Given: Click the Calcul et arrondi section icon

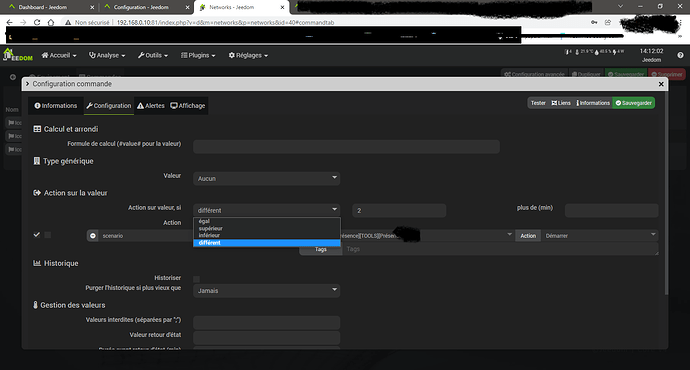Looking at the screenshot, I should point(37,129).
